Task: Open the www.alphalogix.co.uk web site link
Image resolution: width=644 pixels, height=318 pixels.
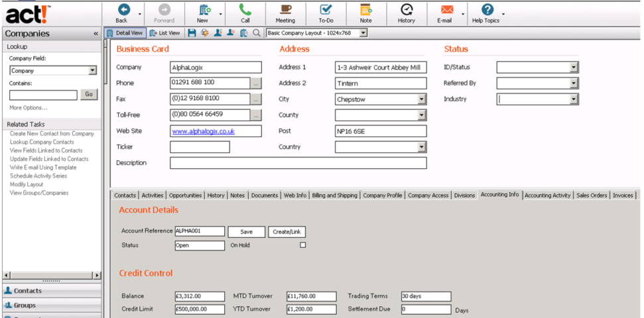Action: [x=204, y=131]
